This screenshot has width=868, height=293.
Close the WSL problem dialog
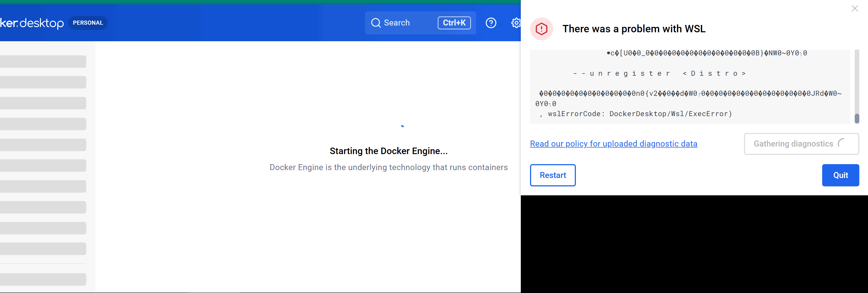coord(854,8)
